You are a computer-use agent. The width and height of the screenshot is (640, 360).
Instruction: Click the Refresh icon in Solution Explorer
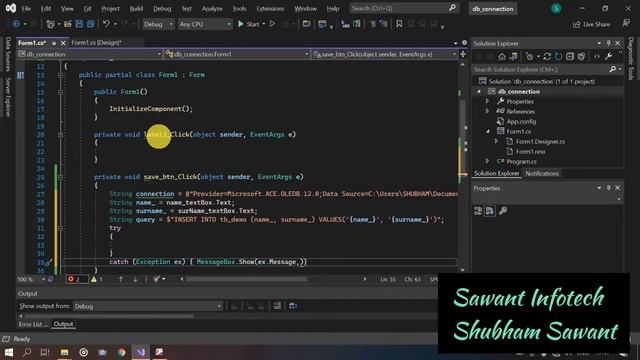558,56
